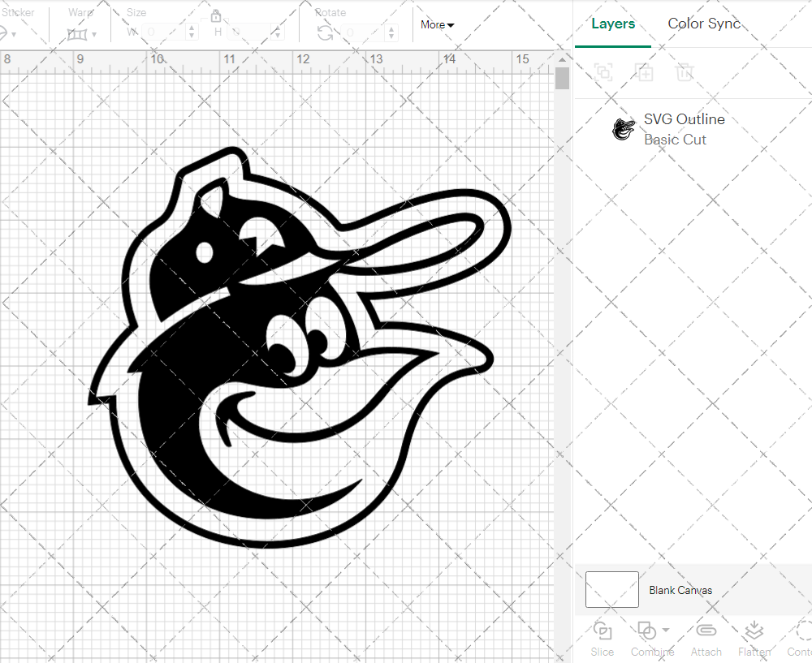Click the Blank Canvas label
This screenshot has width=812, height=663.
[x=680, y=590]
